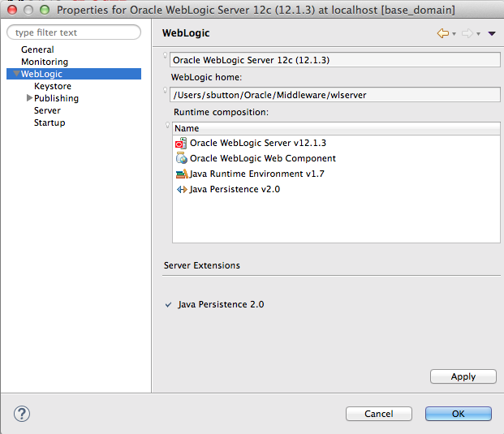Click the Java Runtime Environment books icon
This screenshot has height=434, width=504.
[x=182, y=174]
